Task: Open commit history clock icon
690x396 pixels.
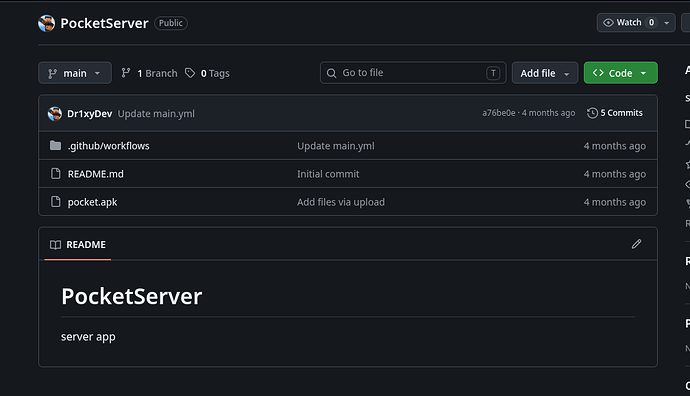Action: coord(592,113)
